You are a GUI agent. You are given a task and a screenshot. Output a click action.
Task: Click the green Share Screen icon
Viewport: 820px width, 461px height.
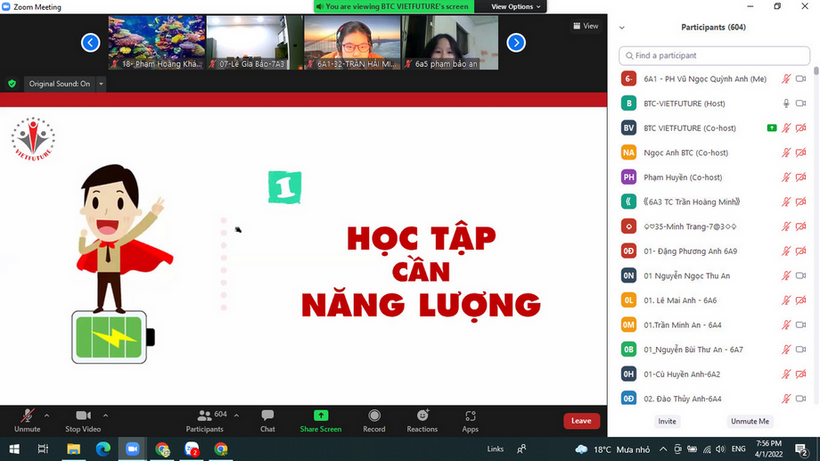(320, 416)
